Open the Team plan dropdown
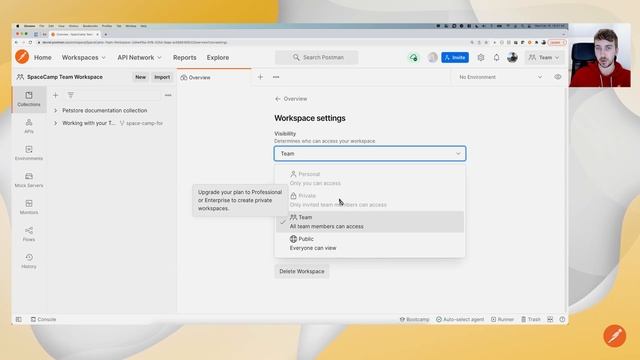 (x=544, y=58)
